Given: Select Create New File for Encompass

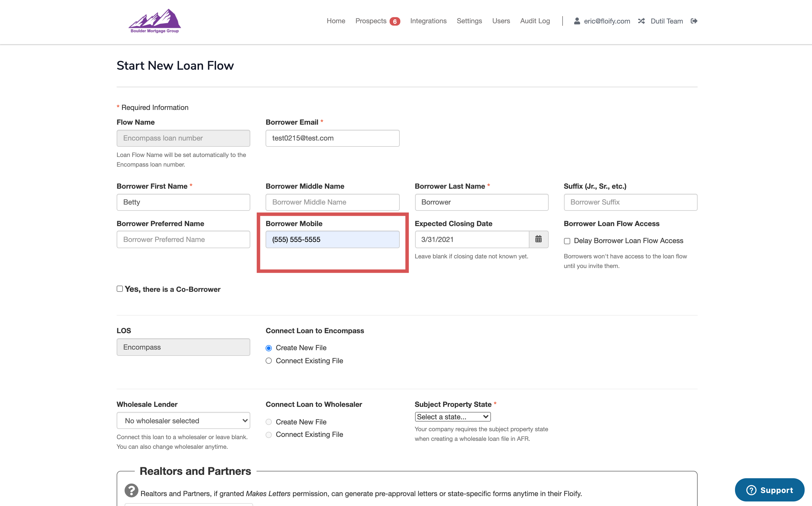Looking at the screenshot, I should (x=269, y=348).
